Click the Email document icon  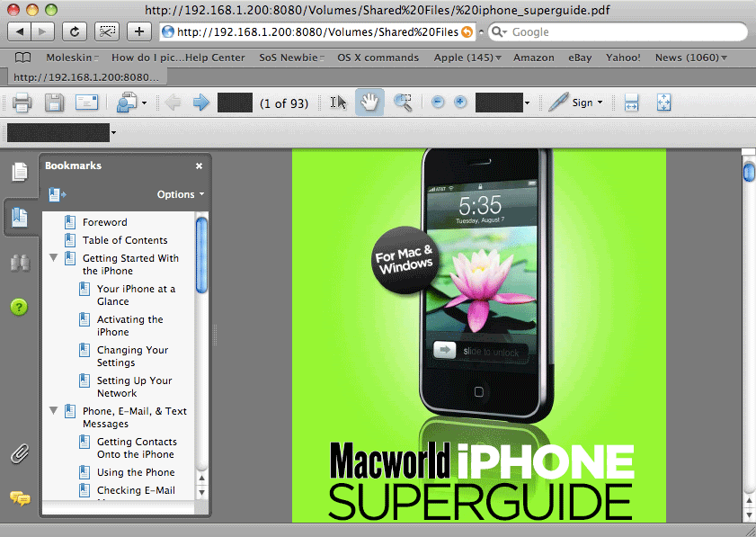point(87,103)
